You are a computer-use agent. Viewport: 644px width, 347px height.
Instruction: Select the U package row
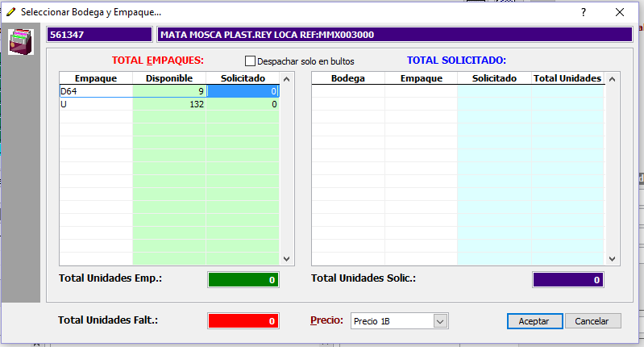(x=96, y=104)
